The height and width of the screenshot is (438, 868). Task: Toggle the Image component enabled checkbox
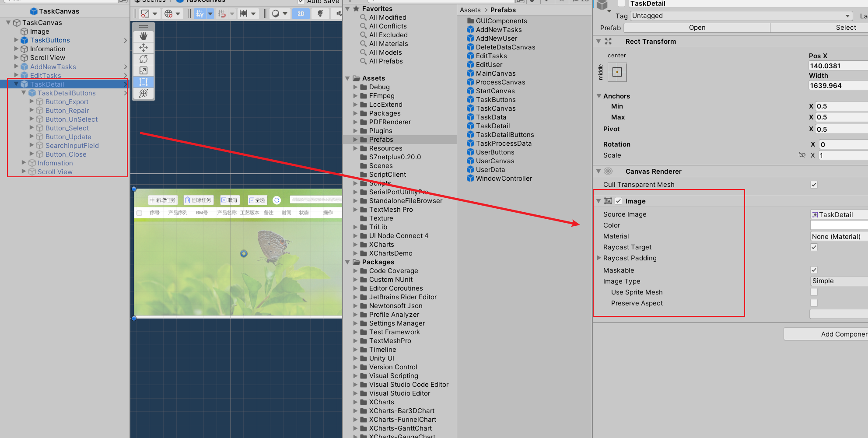coord(619,201)
